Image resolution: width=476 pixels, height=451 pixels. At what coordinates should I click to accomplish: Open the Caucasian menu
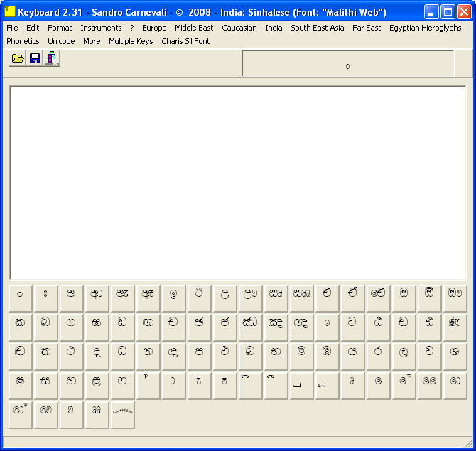point(239,28)
